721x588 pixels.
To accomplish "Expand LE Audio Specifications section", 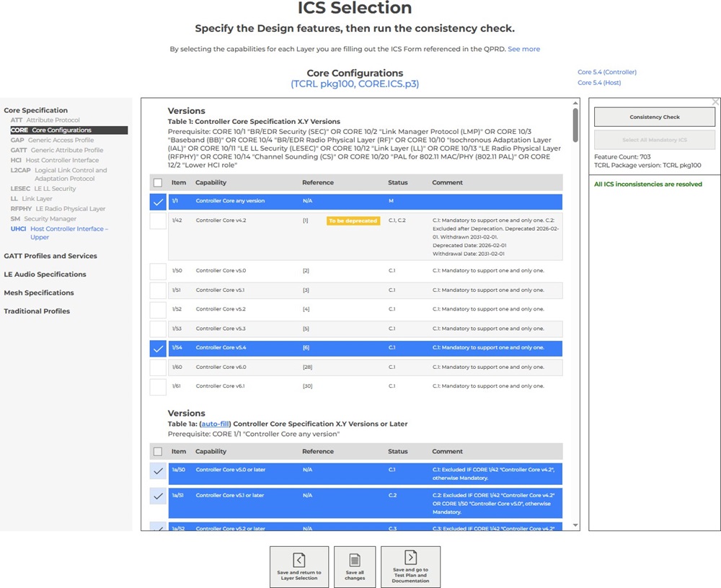I will tap(45, 275).
